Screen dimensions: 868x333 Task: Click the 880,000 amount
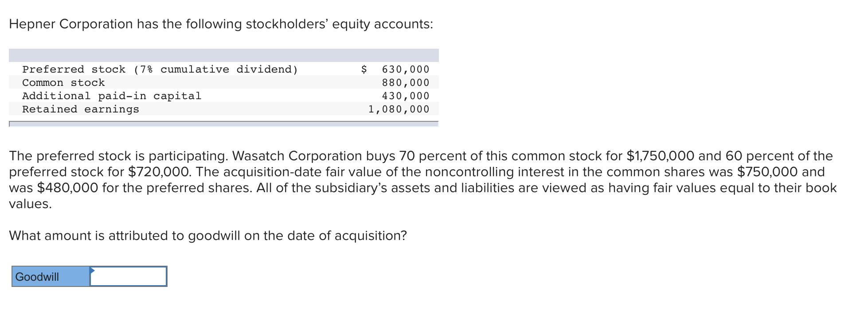pyautogui.click(x=405, y=82)
